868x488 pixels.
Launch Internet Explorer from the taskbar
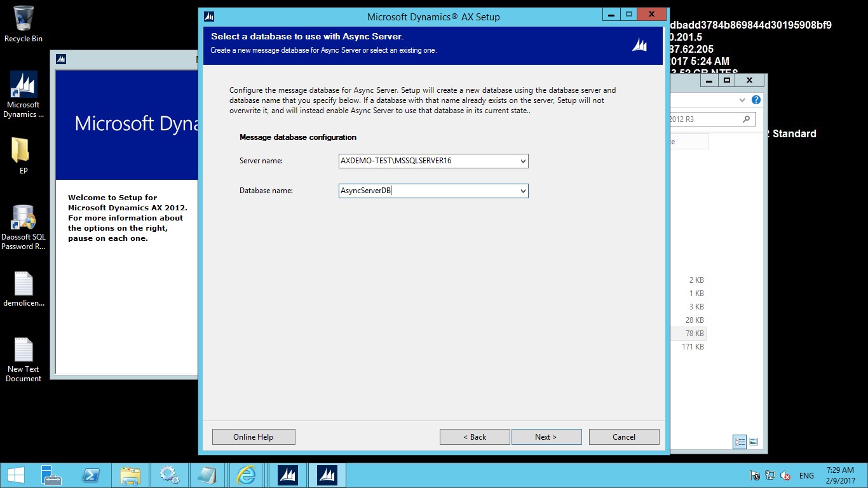[246, 475]
